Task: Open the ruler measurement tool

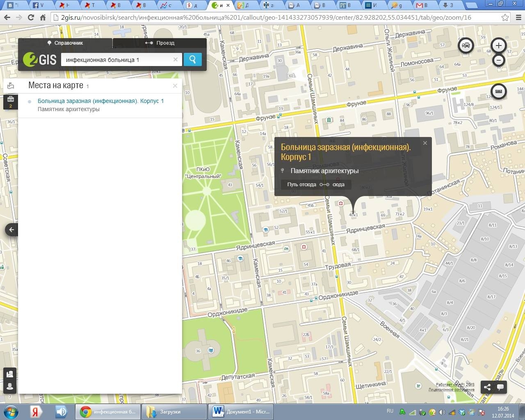Action: click(498, 91)
